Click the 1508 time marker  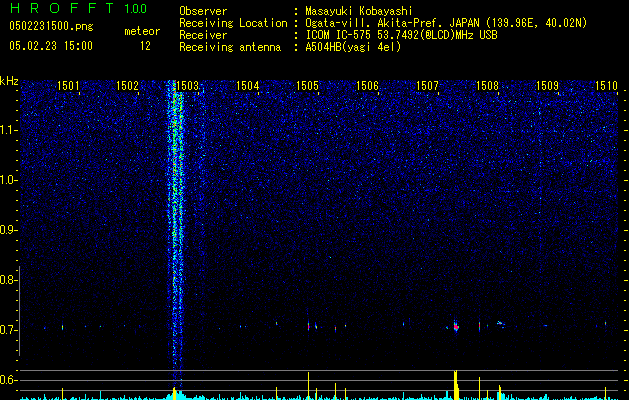487,86
